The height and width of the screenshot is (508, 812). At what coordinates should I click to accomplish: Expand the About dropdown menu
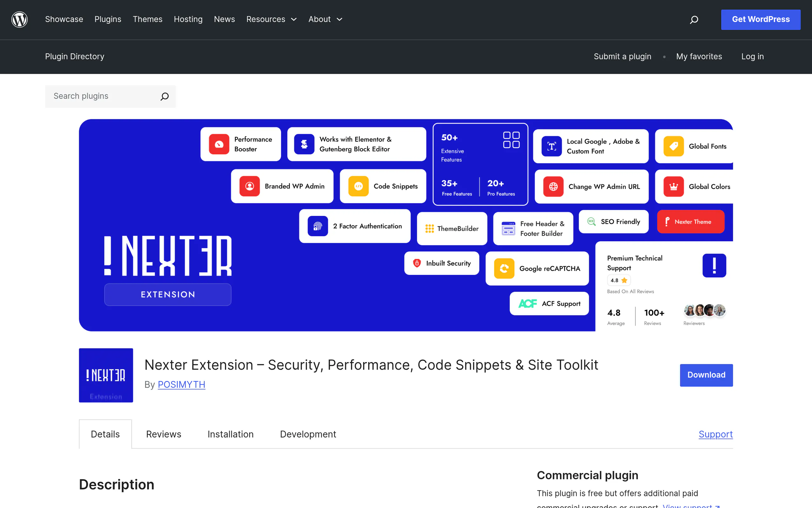click(x=325, y=19)
